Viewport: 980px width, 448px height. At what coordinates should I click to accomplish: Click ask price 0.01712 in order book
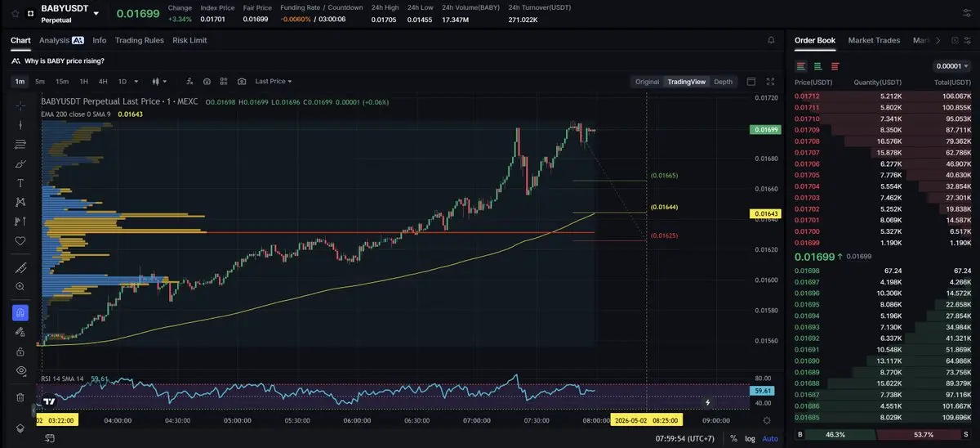pyautogui.click(x=807, y=96)
